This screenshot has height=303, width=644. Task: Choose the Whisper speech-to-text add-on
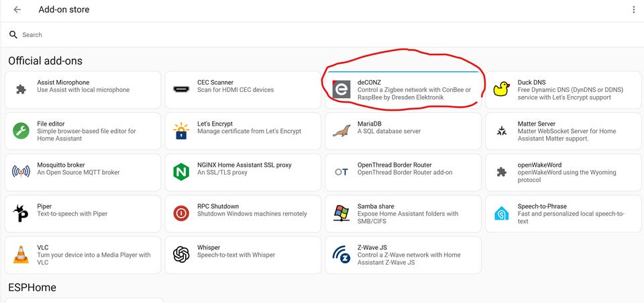tap(243, 255)
